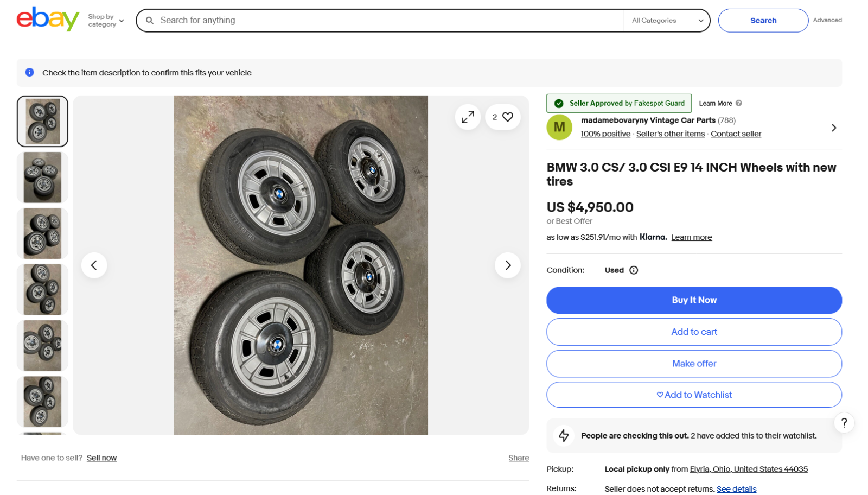
Task: Click the eBay logo
Action: point(48,20)
